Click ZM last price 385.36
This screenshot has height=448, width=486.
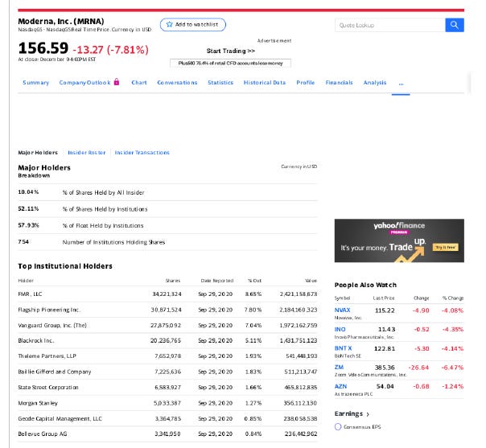[385, 368]
